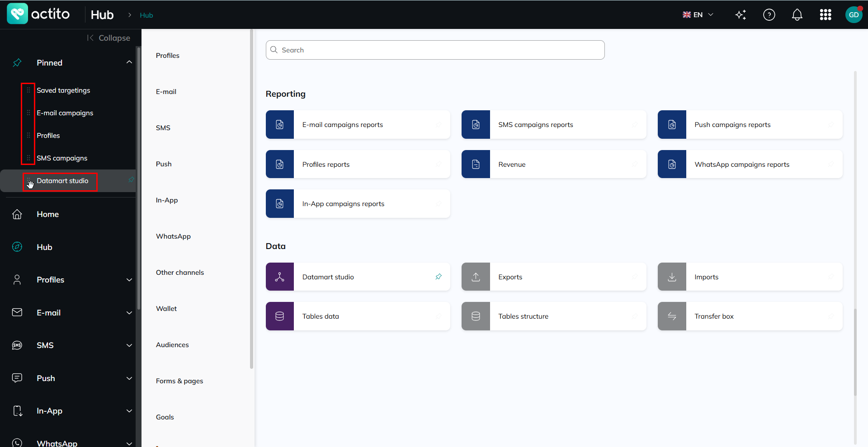Click the Tables structure database icon tile
Viewport: 868px width, 447px height.
point(476,316)
